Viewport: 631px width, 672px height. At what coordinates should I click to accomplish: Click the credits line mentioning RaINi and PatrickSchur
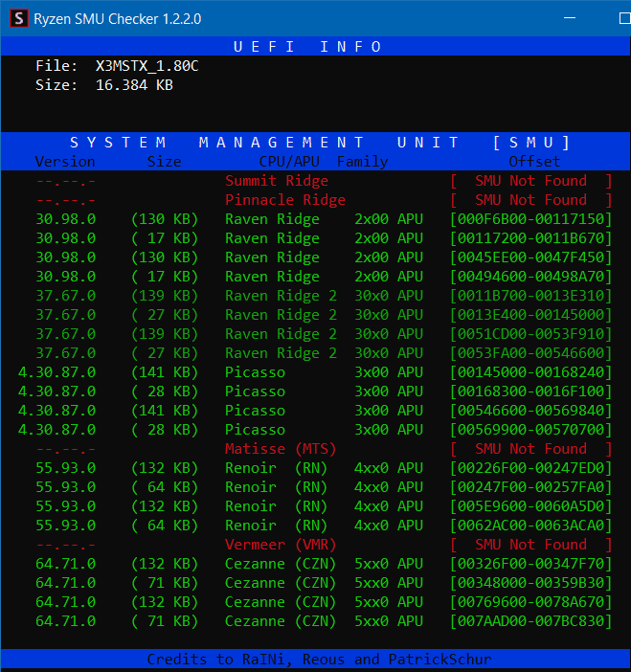(320, 660)
